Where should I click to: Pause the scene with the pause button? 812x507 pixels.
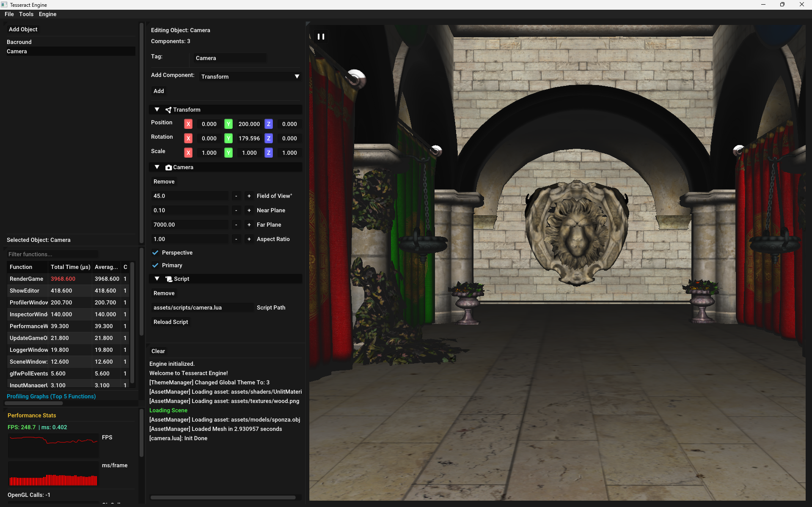click(321, 36)
